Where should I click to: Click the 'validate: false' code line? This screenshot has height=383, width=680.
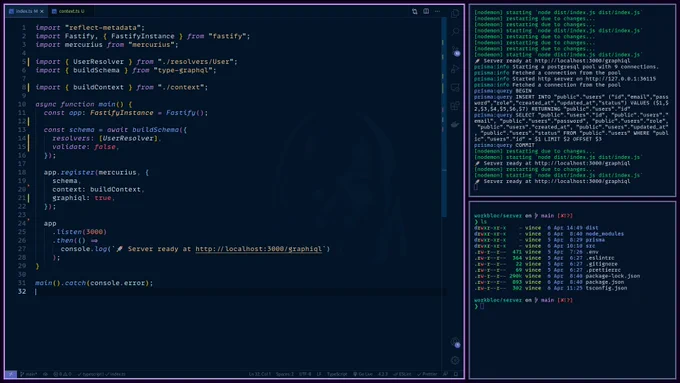(x=85, y=147)
